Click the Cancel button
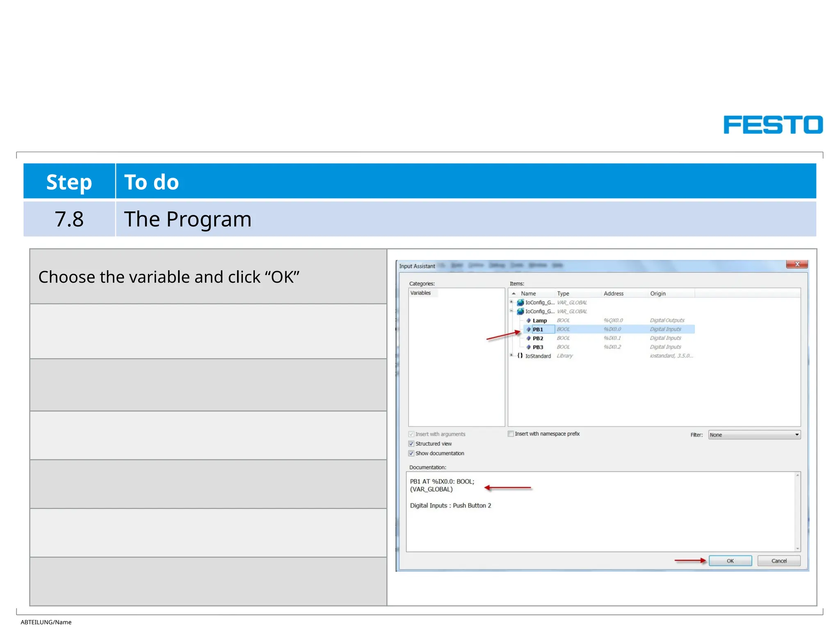Image resolution: width=840 pixels, height=630 pixels. pos(779,561)
